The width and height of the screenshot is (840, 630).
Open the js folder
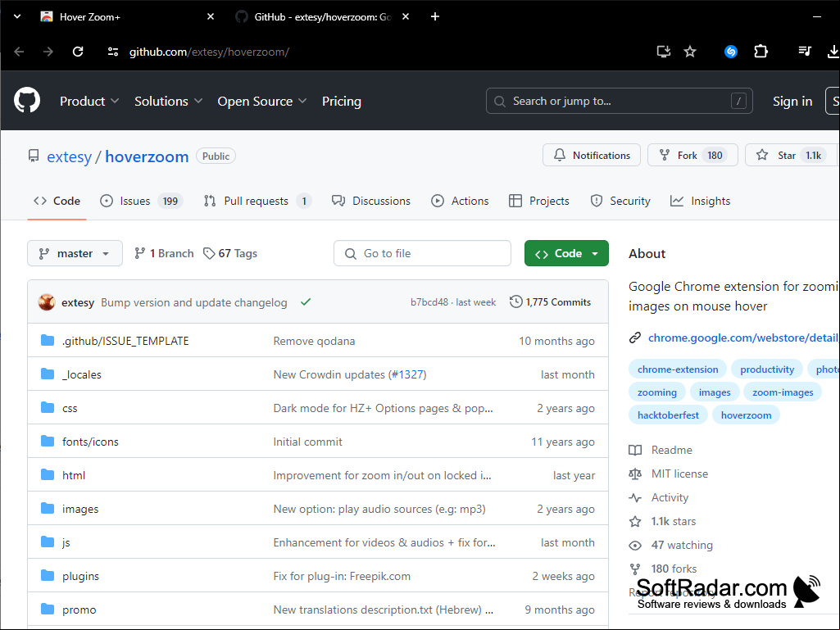(66, 542)
